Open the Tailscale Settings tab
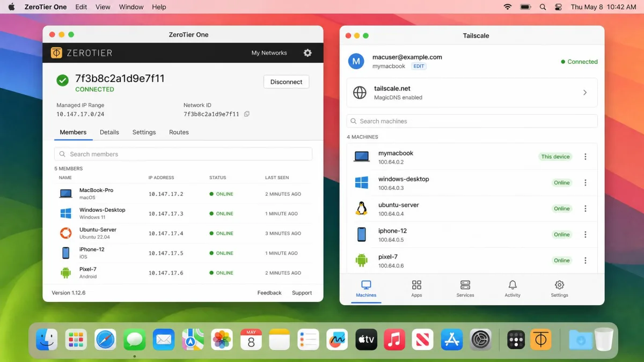The image size is (644, 362). click(x=559, y=289)
